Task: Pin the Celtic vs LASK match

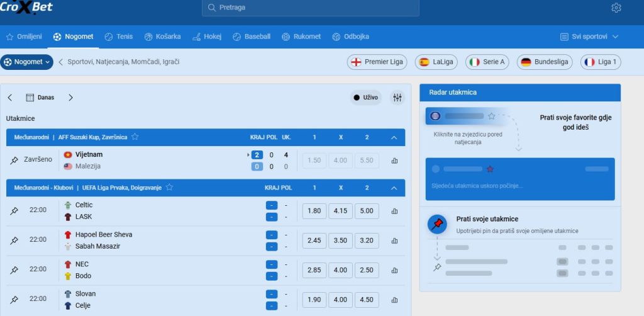Action: [x=14, y=211]
